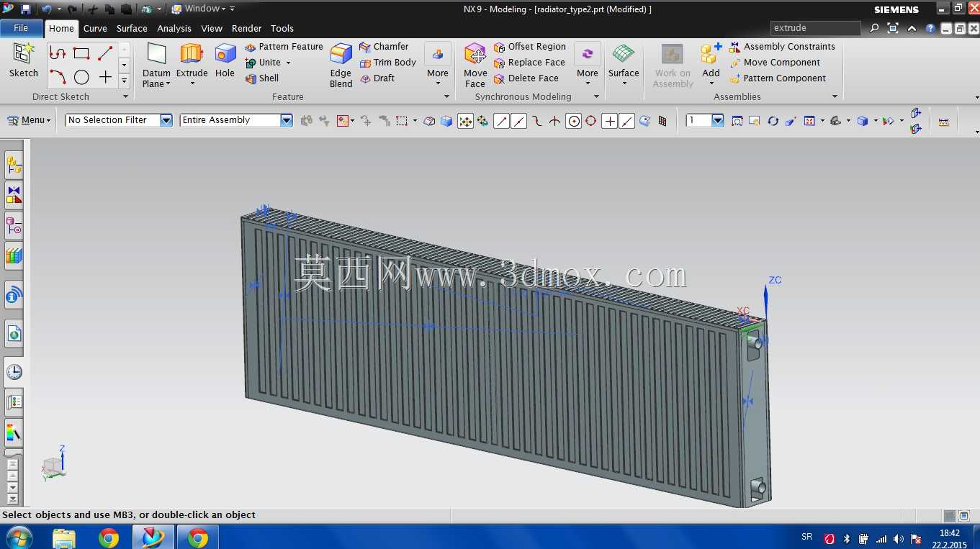Expand Synchronous Modeling More dropdown
This screenshot has width=980, height=549.
pos(588,83)
